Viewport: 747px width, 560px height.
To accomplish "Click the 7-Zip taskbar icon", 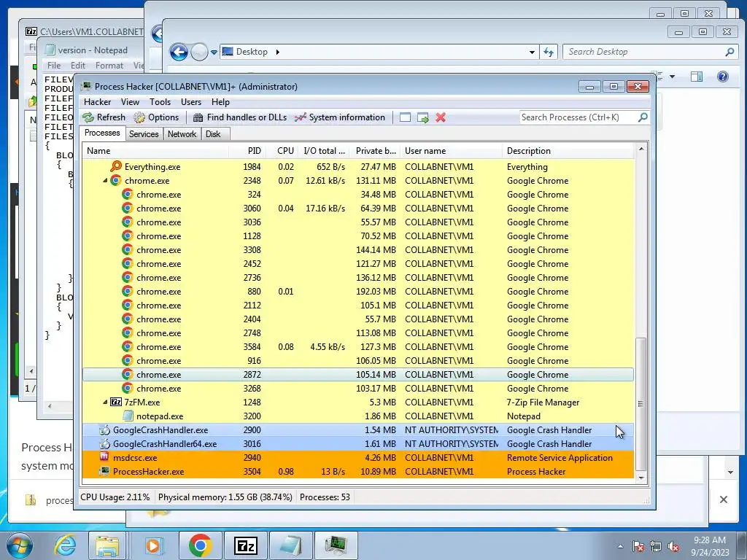I will click(x=245, y=545).
